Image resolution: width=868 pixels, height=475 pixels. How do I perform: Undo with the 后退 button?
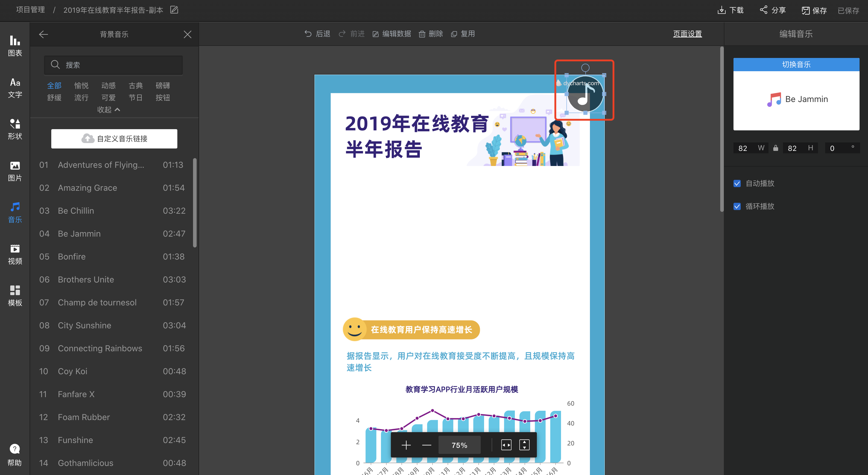[317, 34]
